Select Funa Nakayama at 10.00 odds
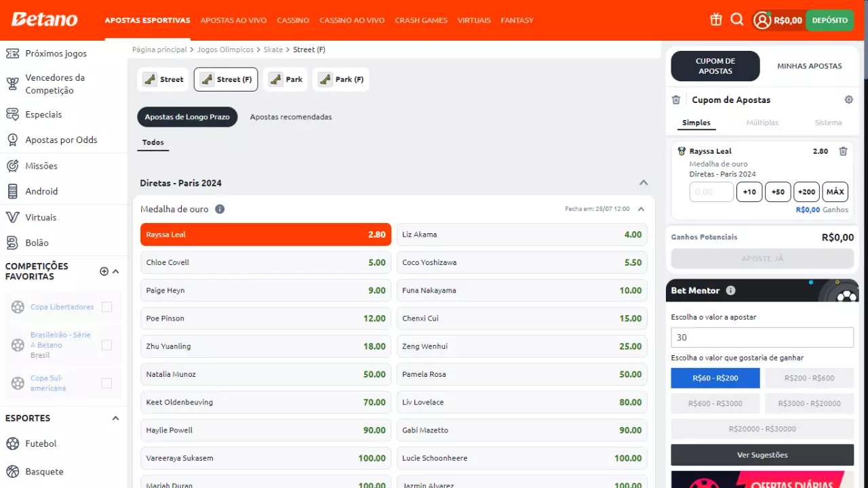 click(522, 290)
